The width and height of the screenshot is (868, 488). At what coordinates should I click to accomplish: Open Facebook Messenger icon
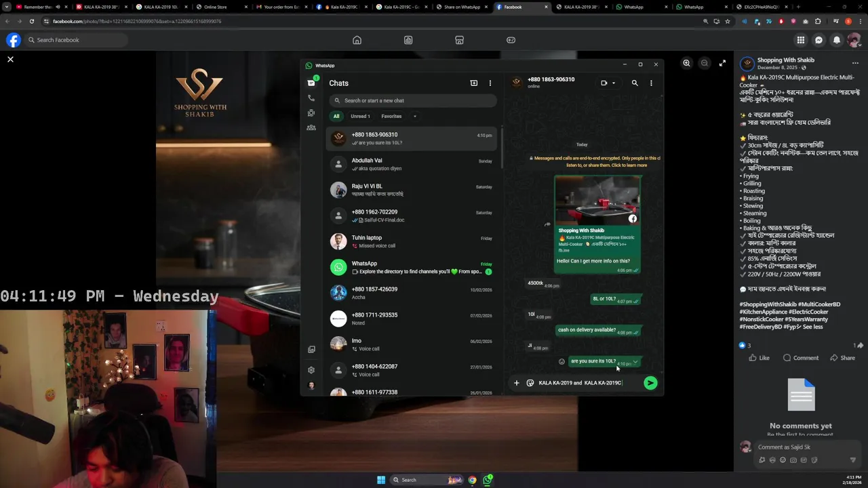pyautogui.click(x=818, y=40)
